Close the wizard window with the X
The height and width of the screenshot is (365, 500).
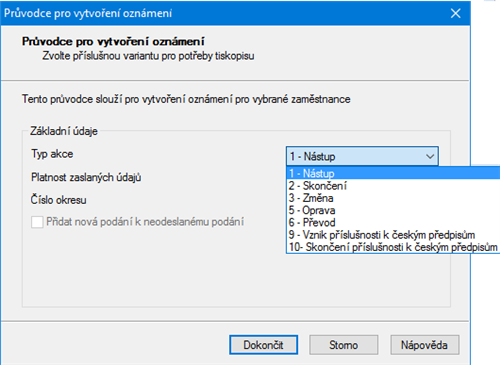pyautogui.click(x=455, y=13)
